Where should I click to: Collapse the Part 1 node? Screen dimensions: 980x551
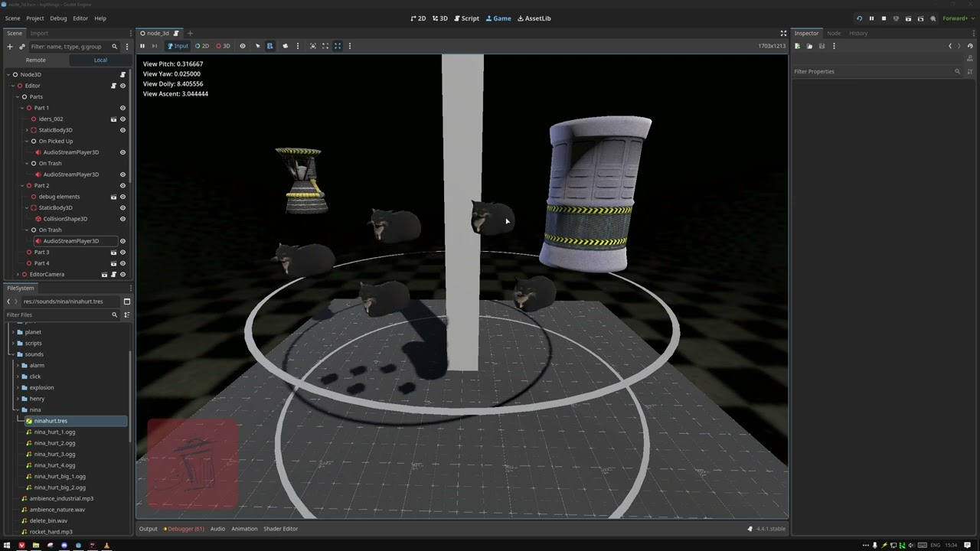click(x=21, y=108)
